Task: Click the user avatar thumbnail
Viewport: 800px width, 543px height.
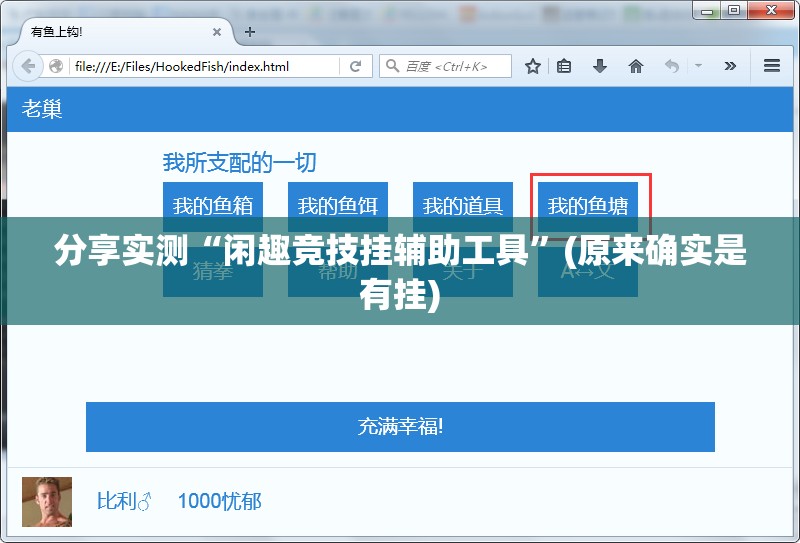Action: pos(47,501)
